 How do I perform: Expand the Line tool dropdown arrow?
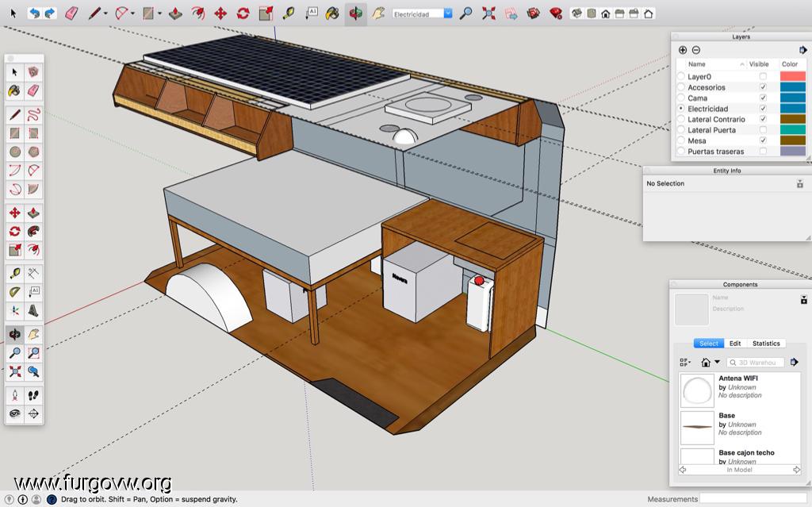pos(105,14)
